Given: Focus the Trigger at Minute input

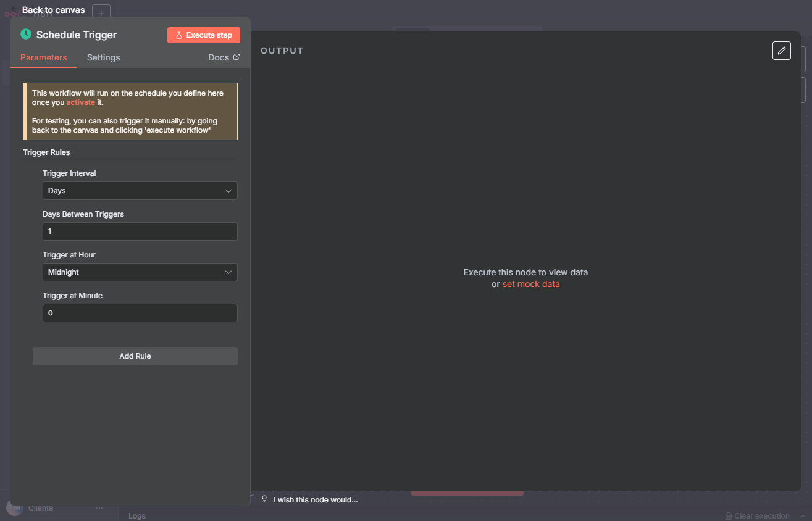Looking at the screenshot, I should tap(140, 313).
